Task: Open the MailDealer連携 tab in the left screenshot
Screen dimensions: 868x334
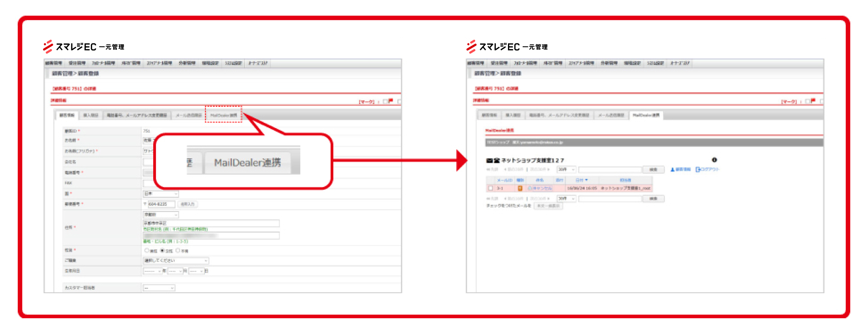Action: click(x=223, y=115)
